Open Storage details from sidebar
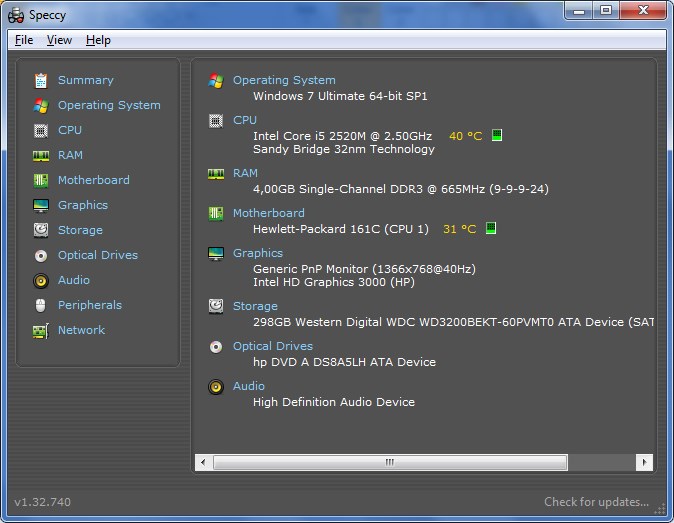 click(80, 230)
